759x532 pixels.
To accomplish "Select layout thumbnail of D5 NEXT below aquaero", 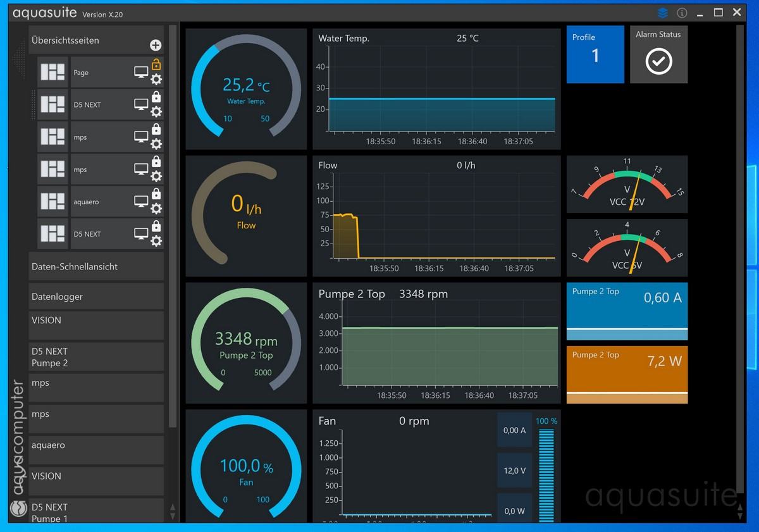I will pos(53,234).
